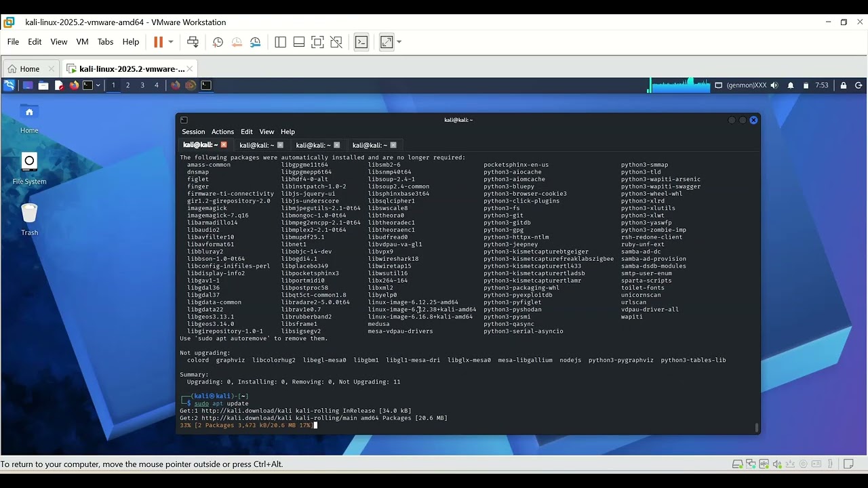
Task: Expand the stretch guest dropdown arrow
Action: 399,42
